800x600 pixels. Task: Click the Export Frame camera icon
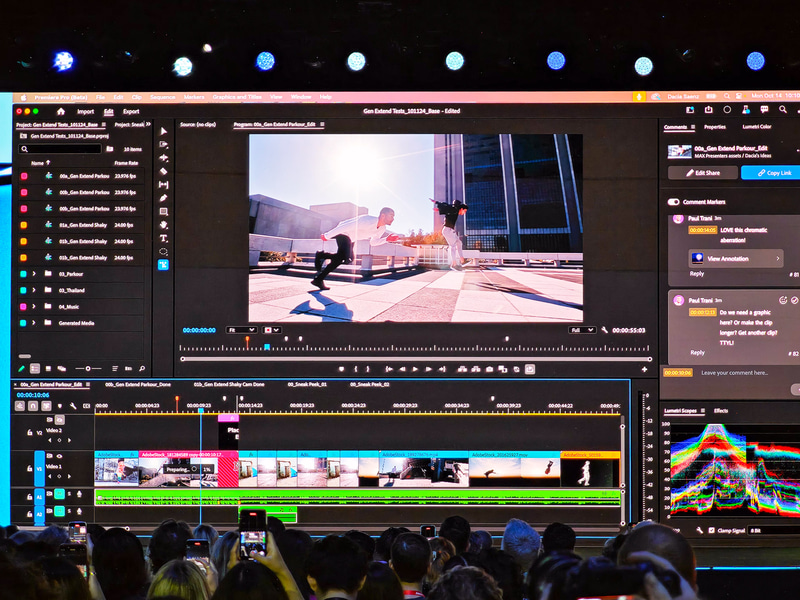[x=489, y=369]
